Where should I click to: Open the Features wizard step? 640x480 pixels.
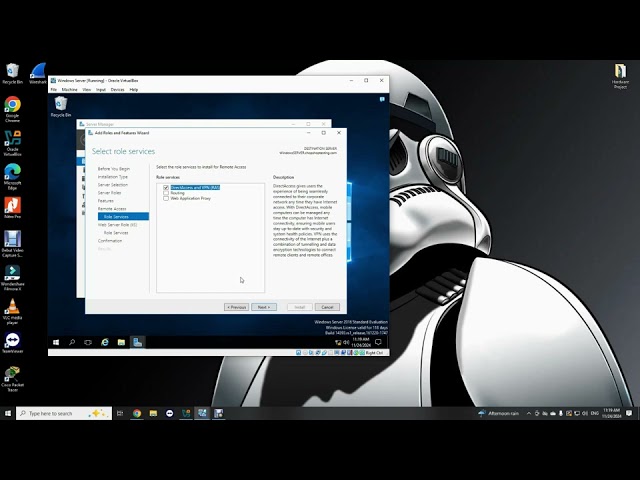[105, 201]
